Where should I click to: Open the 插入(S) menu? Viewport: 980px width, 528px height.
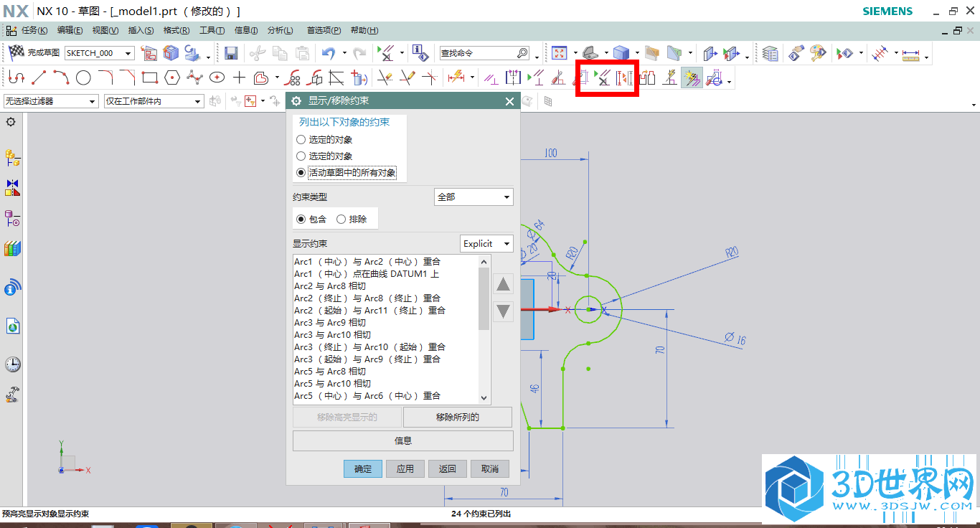(x=141, y=30)
